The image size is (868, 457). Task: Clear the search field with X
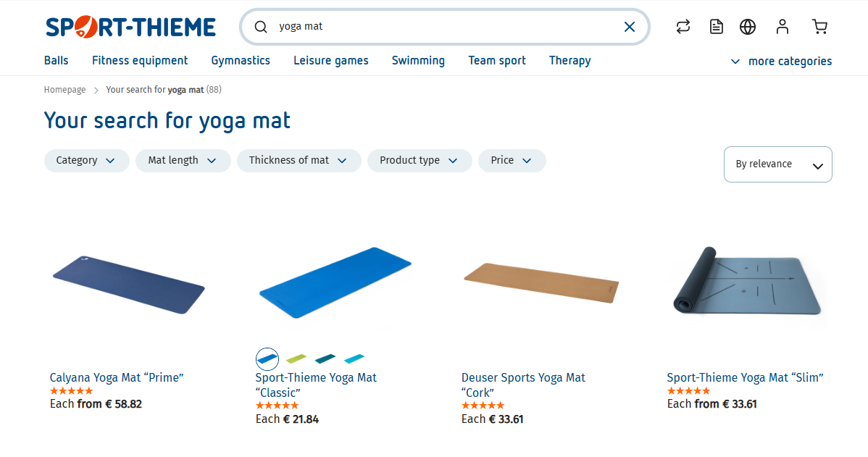tap(630, 27)
